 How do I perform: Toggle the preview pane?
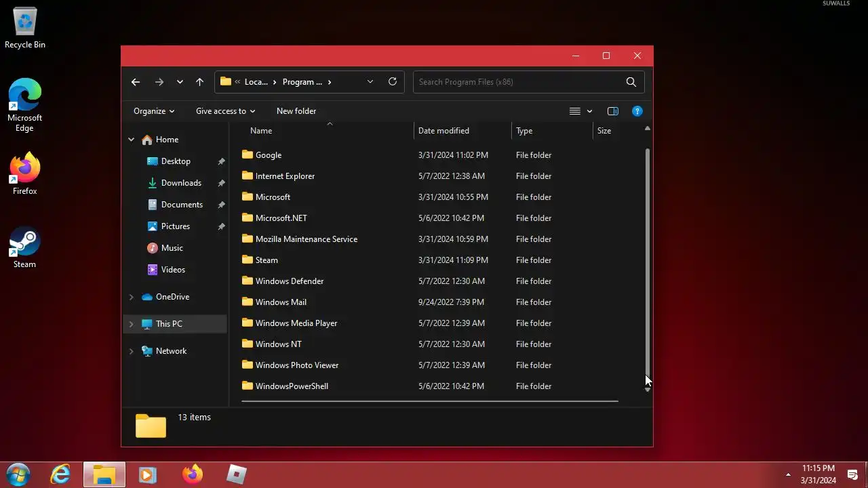pos(613,111)
